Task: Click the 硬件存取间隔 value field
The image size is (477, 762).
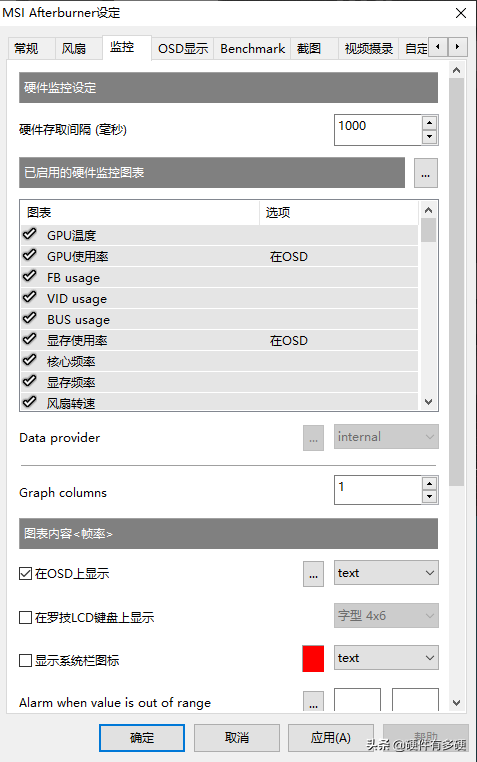Action: pyautogui.click(x=377, y=130)
